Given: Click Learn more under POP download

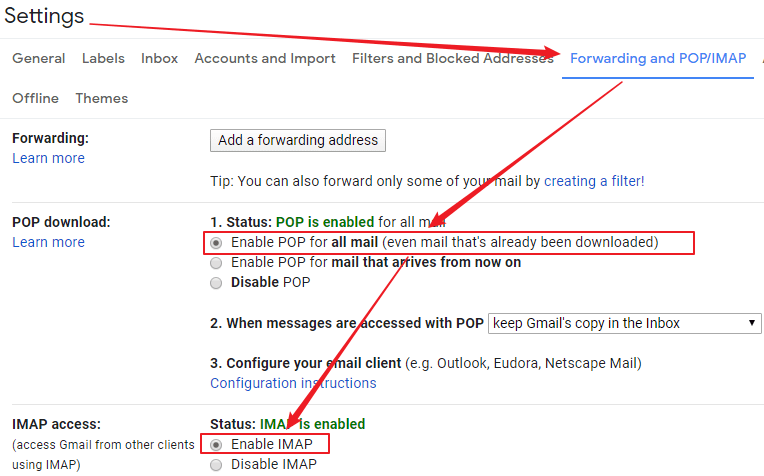Looking at the screenshot, I should 48,243.
